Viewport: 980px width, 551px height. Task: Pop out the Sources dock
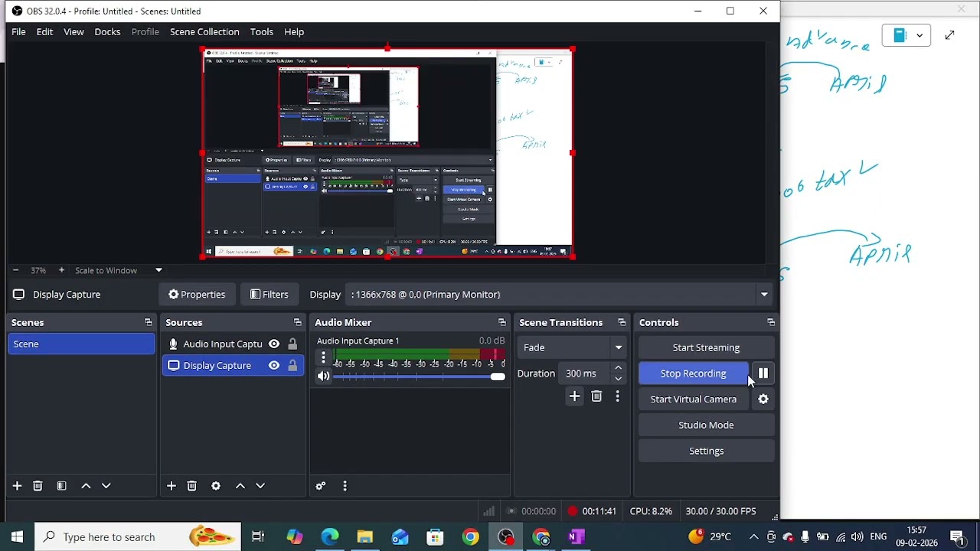click(297, 323)
